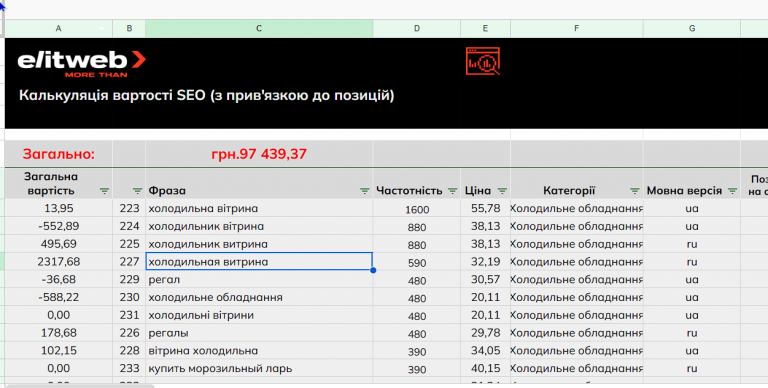The image size is (768, 388).
Task: Click the SEO calculation title text
Action: tap(206, 95)
